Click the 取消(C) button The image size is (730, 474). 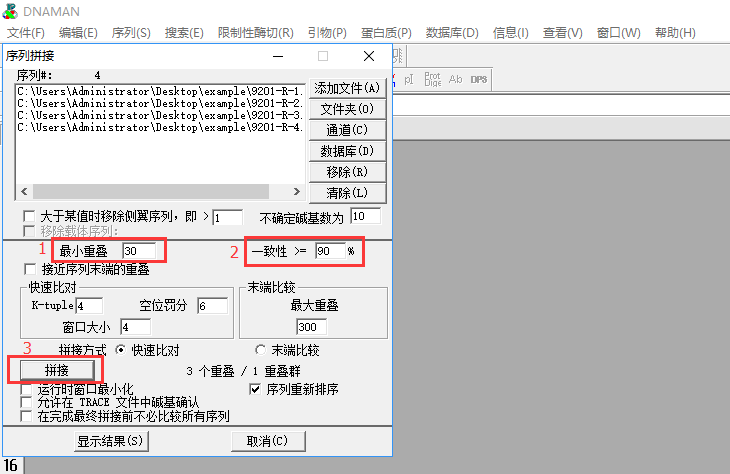click(268, 441)
